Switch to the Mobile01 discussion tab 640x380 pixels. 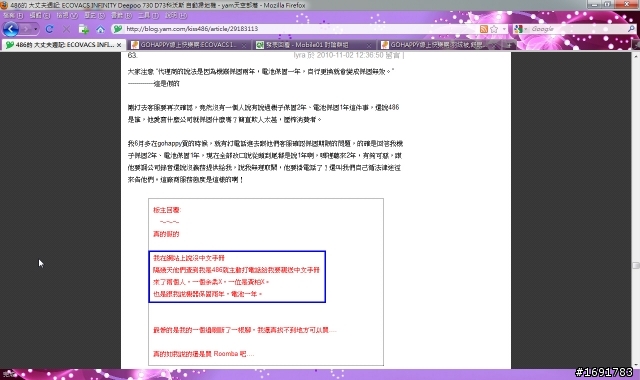click(313, 45)
